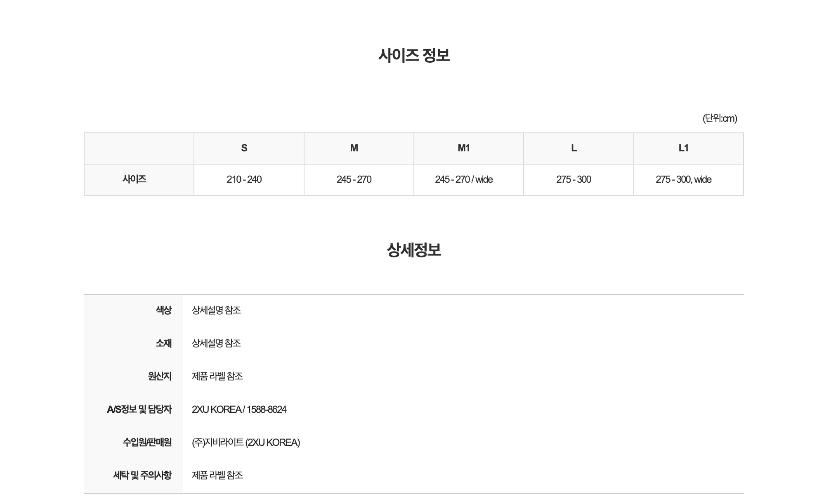Click the 수입원/판매원 row label
Image resolution: width=831 pixels, height=504 pixels.
[147, 442]
